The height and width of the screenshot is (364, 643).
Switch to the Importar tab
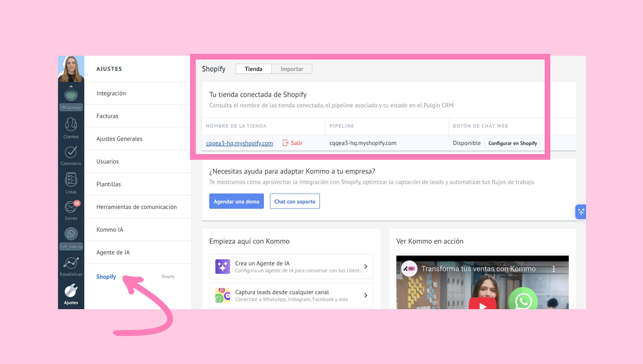point(292,69)
